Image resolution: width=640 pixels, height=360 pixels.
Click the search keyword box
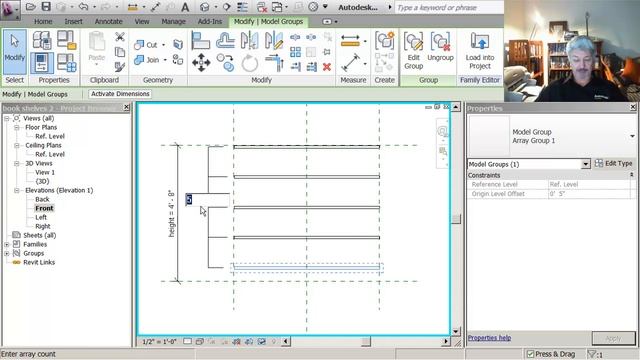448,7
